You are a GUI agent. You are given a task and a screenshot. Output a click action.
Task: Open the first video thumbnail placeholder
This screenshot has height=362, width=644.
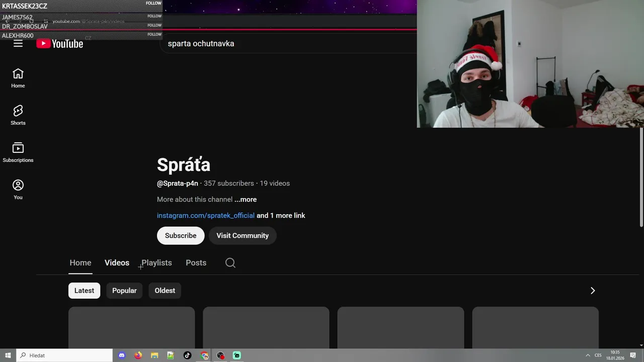point(131,328)
